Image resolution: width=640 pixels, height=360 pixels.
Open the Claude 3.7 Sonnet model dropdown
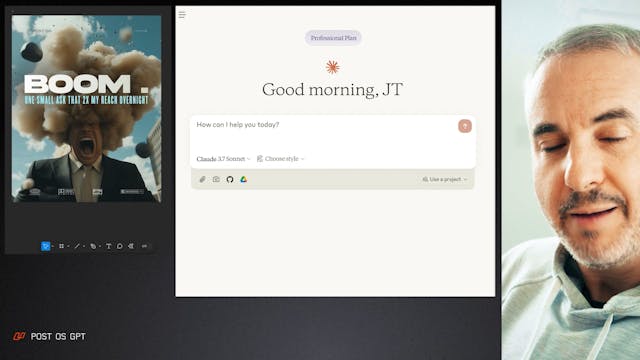223,159
